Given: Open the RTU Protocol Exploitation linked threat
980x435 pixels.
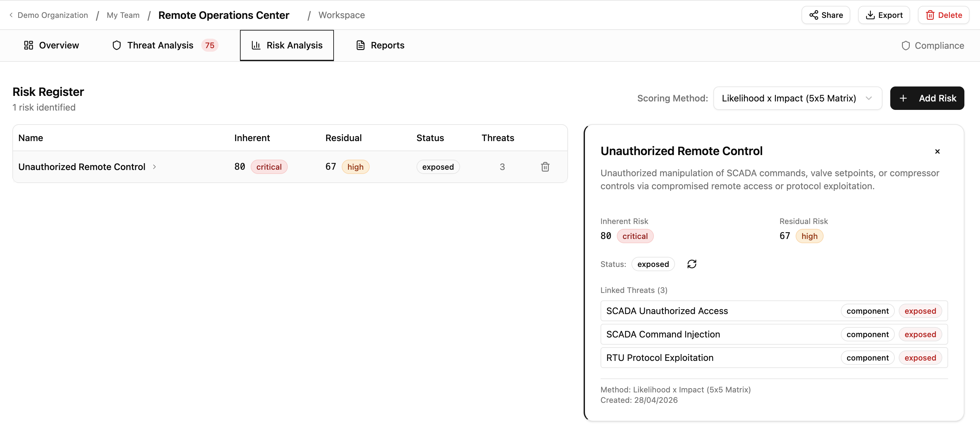Looking at the screenshot, I should (774, 357).
